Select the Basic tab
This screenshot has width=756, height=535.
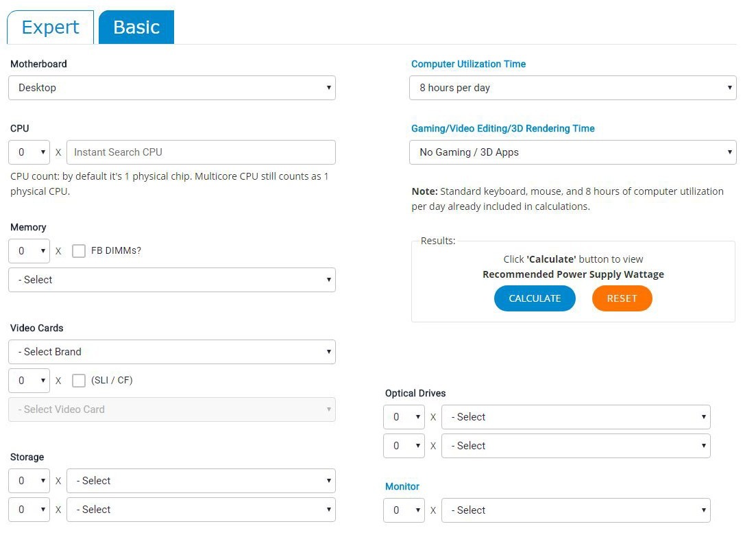coord(136,27)
